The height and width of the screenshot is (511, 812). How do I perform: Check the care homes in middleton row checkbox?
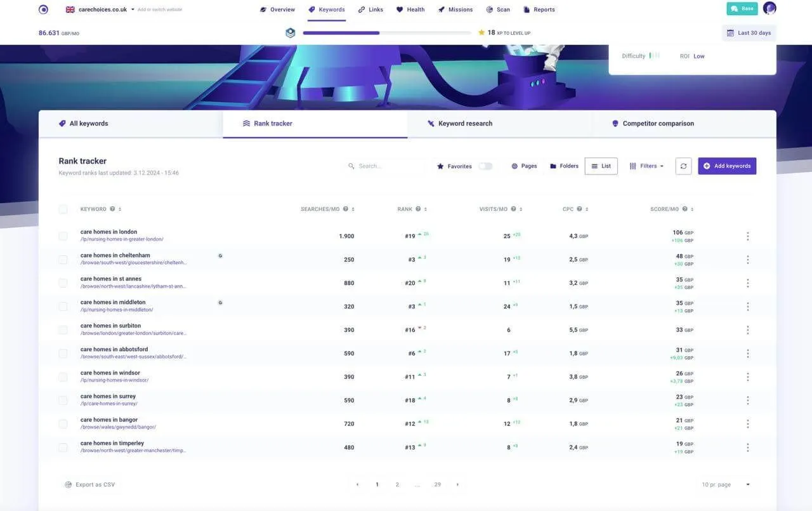pyautogui.click(x=63, y=307)
